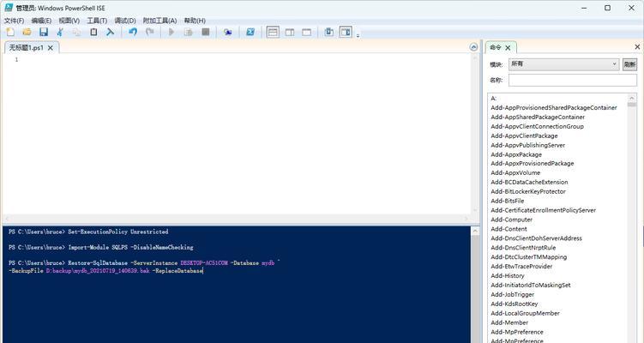Select Add-BitLockerKeyProtector command
The height and width of the screenshot is (343, 644).
pos(528,191)
